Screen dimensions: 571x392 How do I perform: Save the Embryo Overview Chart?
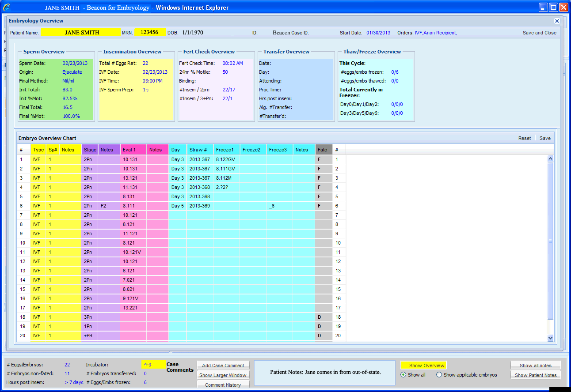[x=545, y=138]
